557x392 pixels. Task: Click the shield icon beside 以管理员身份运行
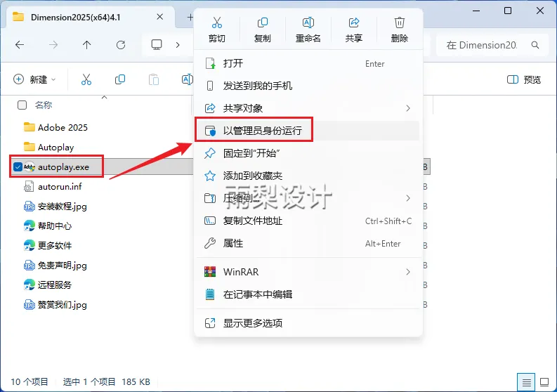click(x=210, y=131)
